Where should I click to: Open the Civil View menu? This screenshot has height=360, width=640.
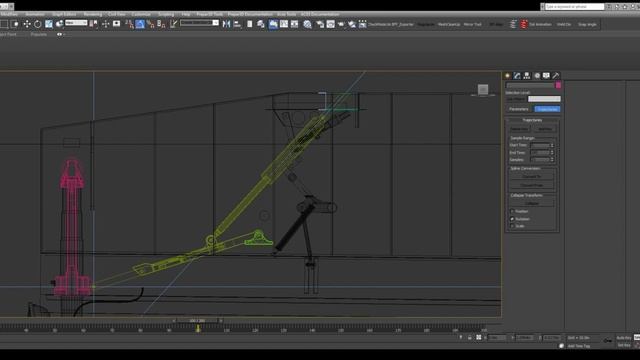click(x=117, y=14)
